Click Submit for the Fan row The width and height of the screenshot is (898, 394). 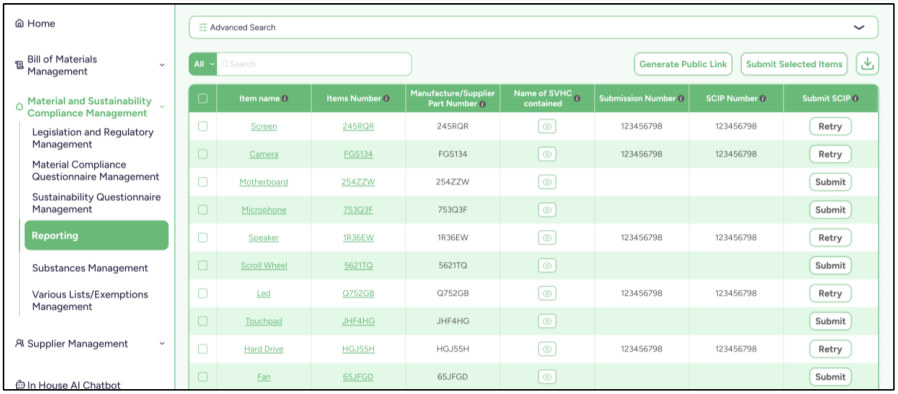830,376
